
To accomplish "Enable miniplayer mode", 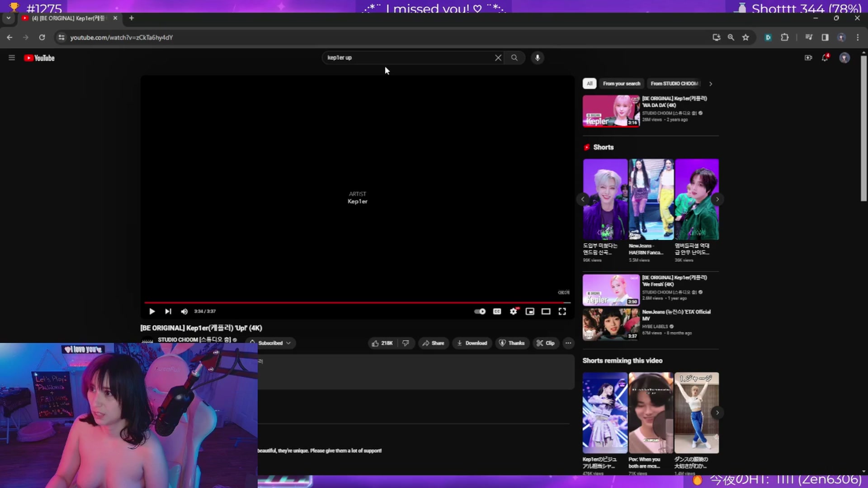I will [530, 311].
